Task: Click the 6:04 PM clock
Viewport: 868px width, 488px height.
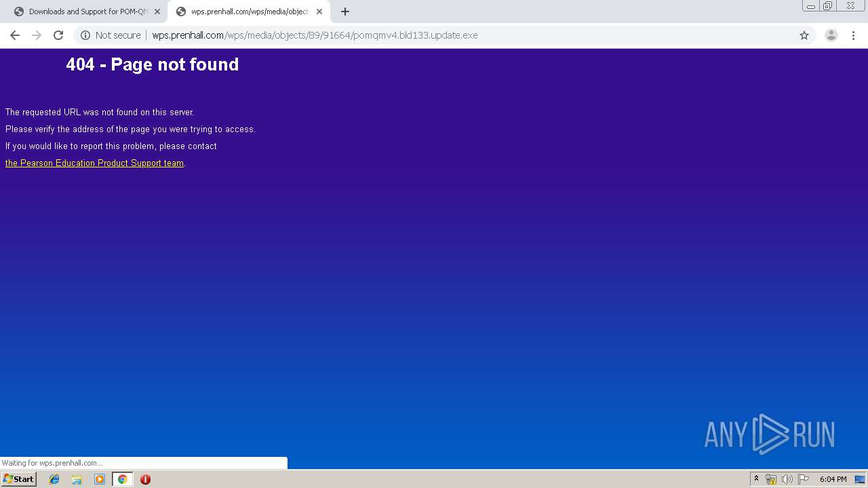Action: pyautogui.click(x=833, y=479)
